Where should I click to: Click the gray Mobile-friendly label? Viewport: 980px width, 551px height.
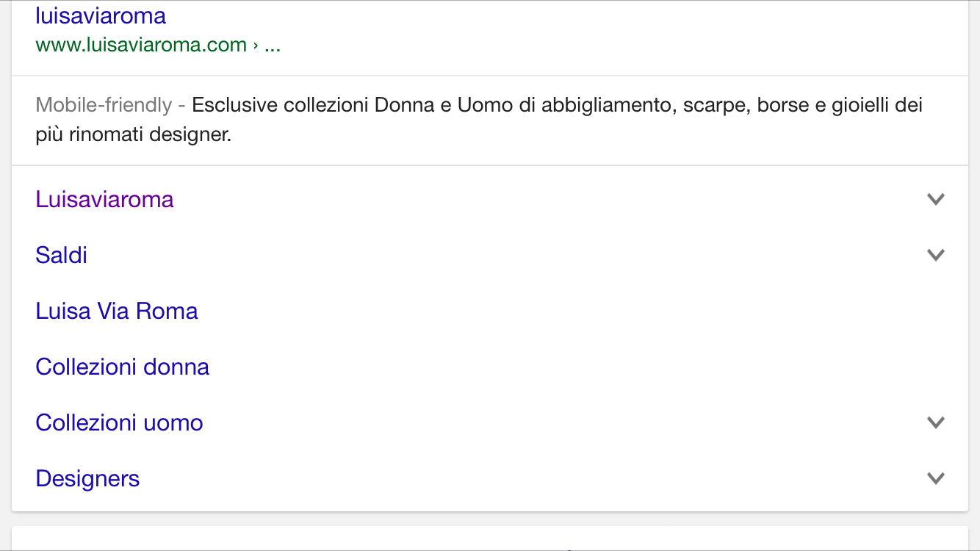[x=103, y=105]
